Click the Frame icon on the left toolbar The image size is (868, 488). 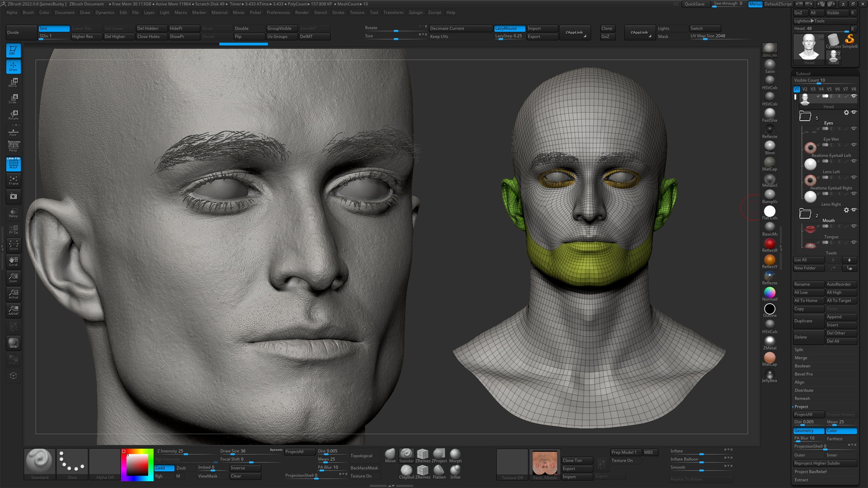13,180
